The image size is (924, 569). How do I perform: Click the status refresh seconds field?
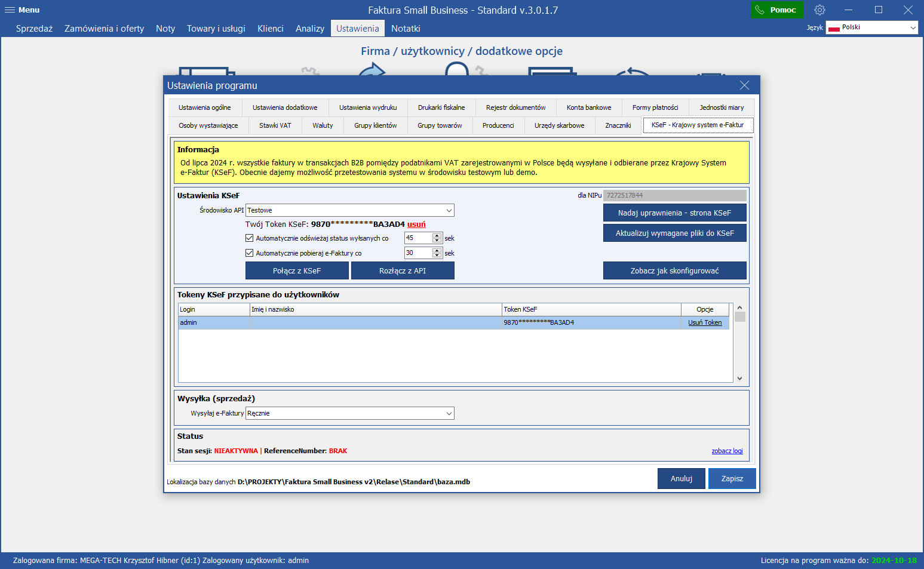(x=418, y=238)
